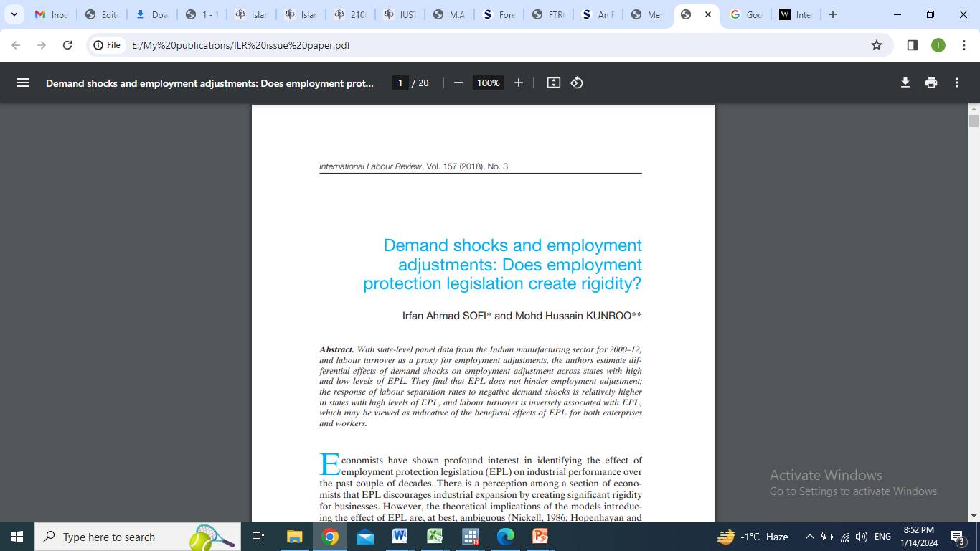Screen dimensions: 980x551
Task: Switch to the '1 - 1' tab
Action: click(x=201, y=14)
